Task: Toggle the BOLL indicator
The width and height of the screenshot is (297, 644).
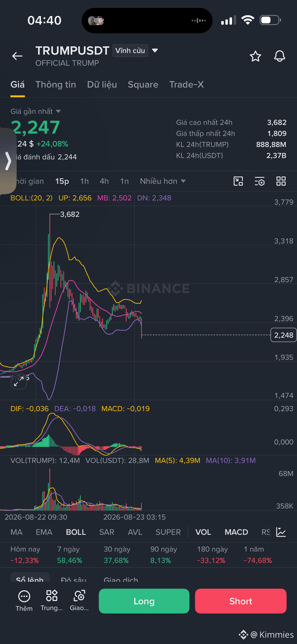Action: click(76, 532)
